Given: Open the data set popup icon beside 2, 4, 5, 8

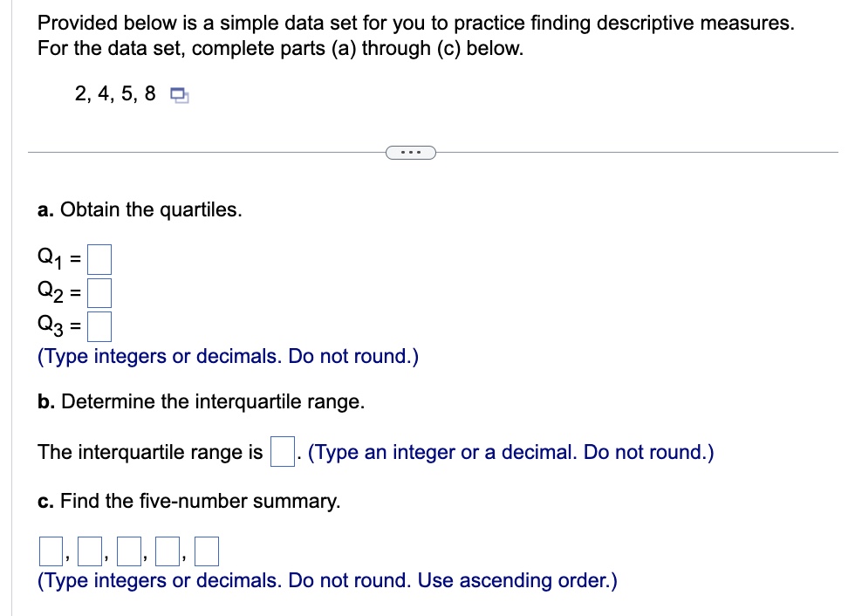Looking at the screenshot, I should pos(180,95).
